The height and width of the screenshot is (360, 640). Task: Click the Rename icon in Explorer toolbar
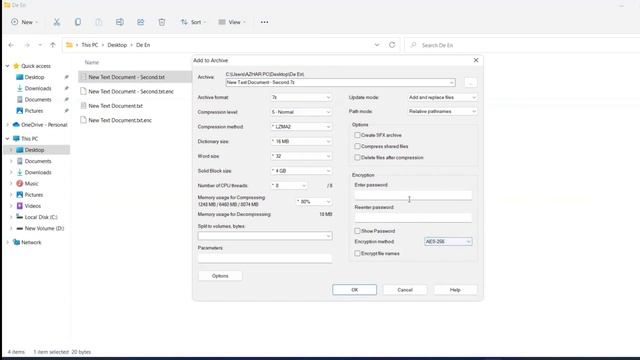click(120, 22)
